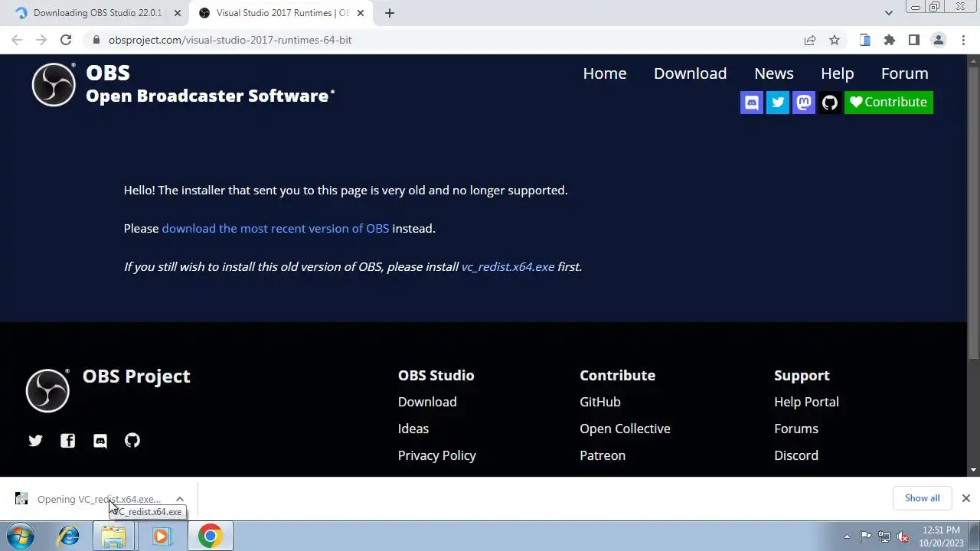The height and width of the screenshot is (551, 980).
Task: Click volume icon in system tray
Action: point(903,536)
